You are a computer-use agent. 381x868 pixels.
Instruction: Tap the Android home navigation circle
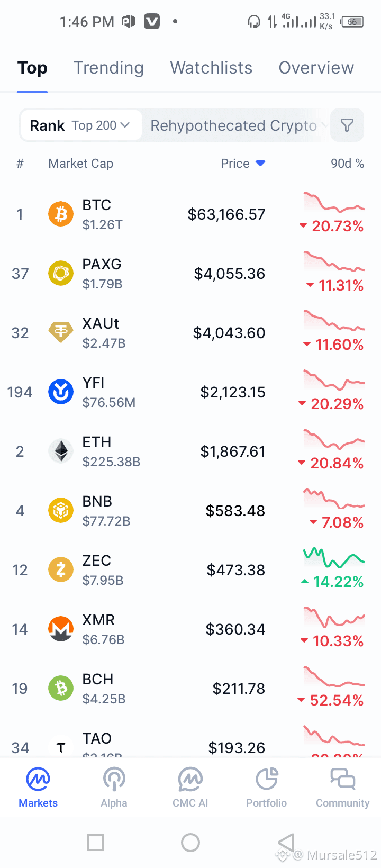pos(190,843)
